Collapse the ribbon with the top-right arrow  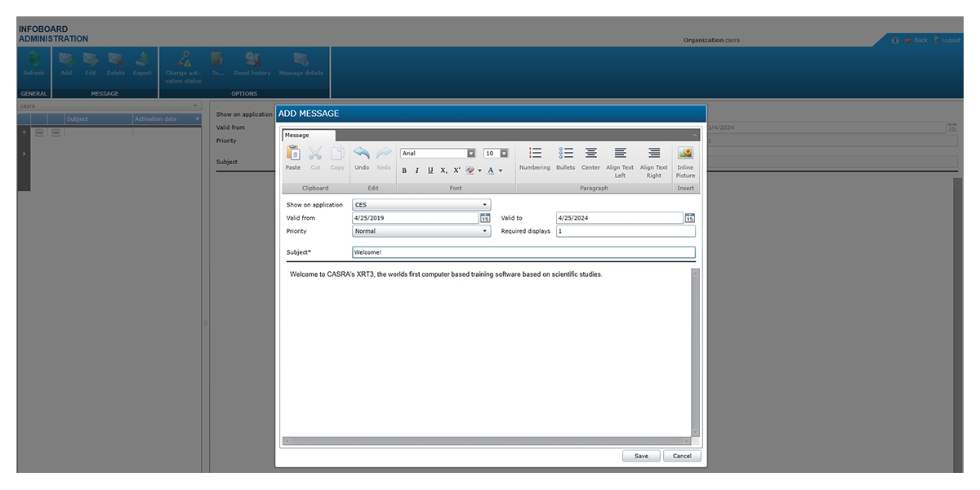tap(695, 135)
